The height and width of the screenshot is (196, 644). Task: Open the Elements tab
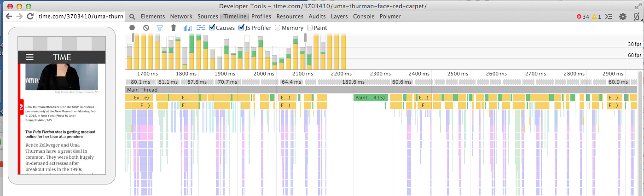point(153,17)
